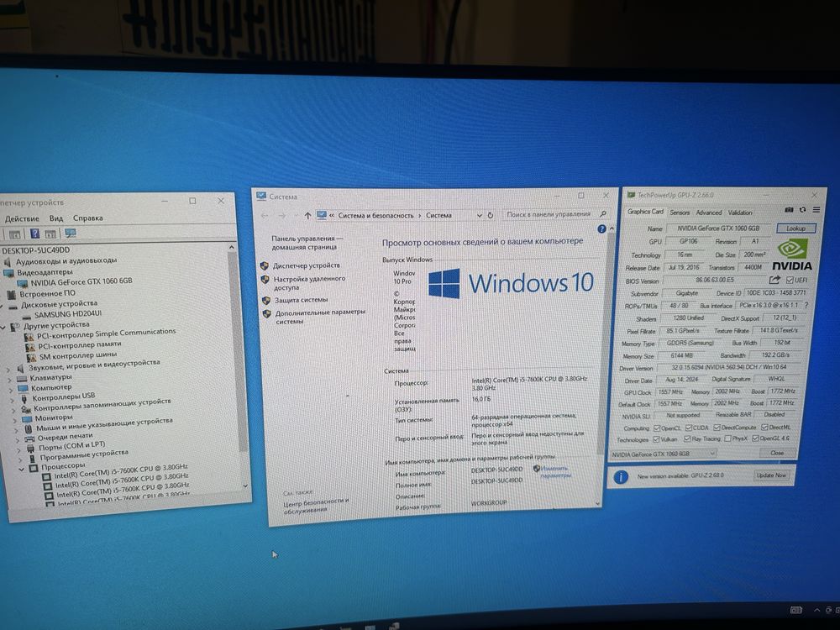Open the address bar history dropdown in System window
840x630 pixels.
point(480,215)
